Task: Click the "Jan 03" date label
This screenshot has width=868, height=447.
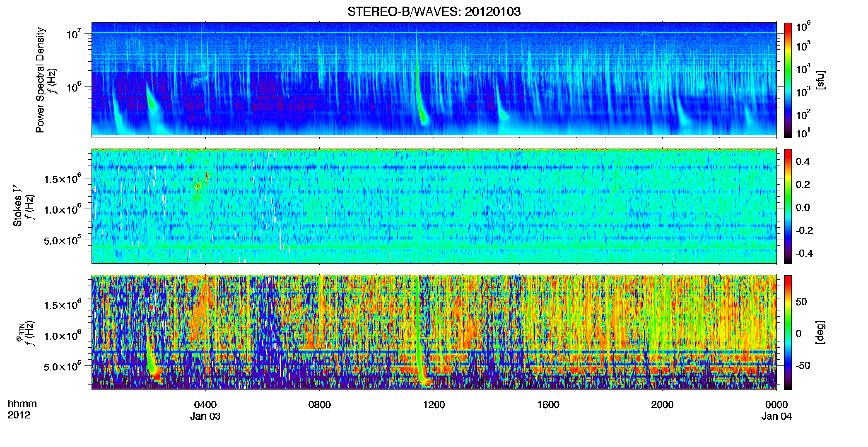Action: 205,416
